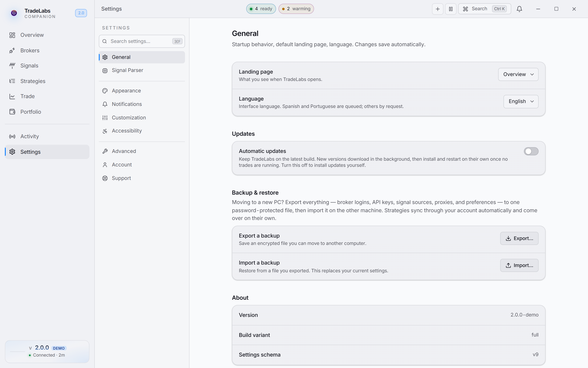Screen dimensions: 588x368
Task: Click the 2 warming status pill
Action: click(296, 9)
